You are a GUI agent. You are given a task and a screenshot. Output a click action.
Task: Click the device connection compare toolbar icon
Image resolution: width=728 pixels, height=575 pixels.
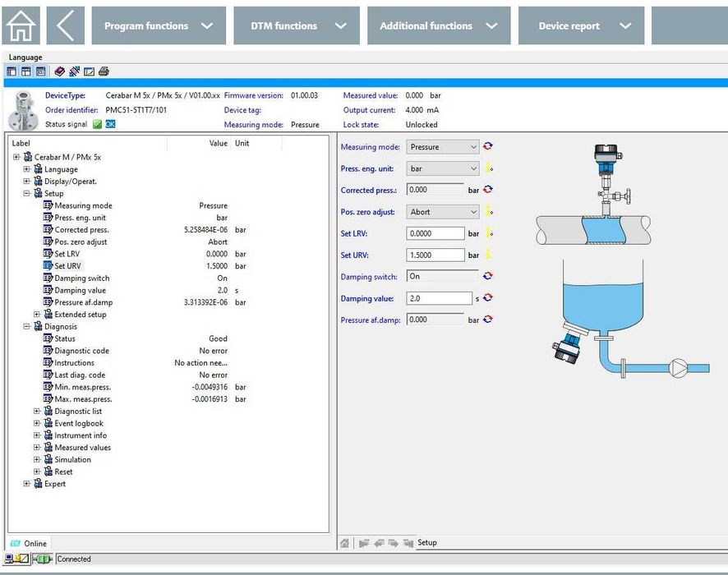(x=74, y=71)
